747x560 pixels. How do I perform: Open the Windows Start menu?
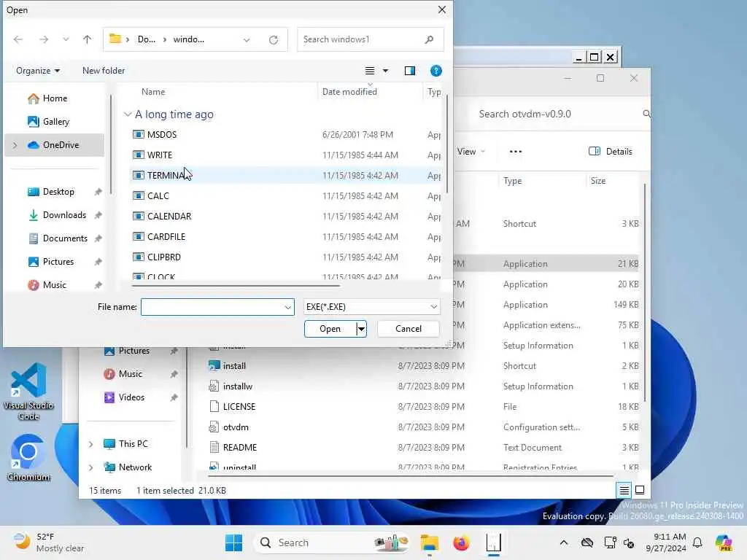[233, 542]
